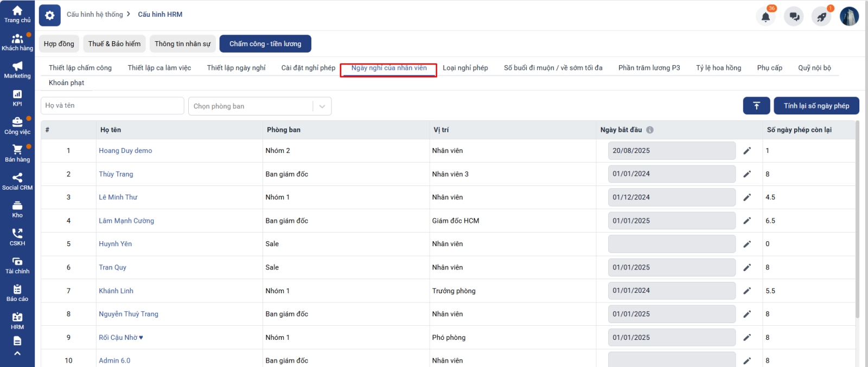
Task: Edit start date for Hoang Duy demo
Action: click(x=747, y=151)
